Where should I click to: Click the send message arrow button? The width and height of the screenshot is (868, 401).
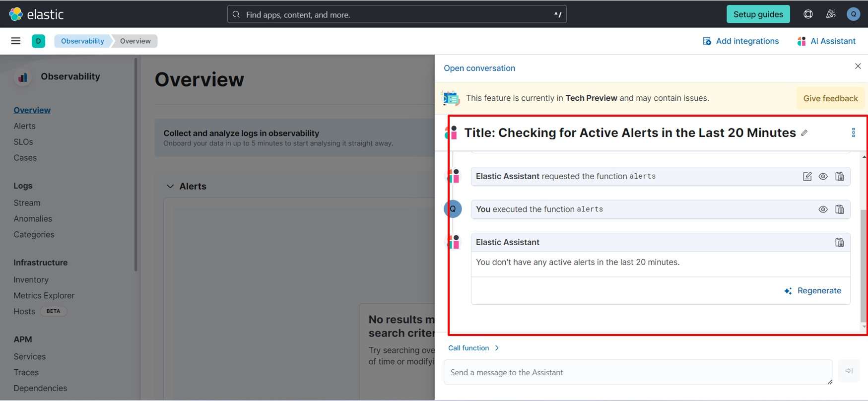click(x=849, y=371)
